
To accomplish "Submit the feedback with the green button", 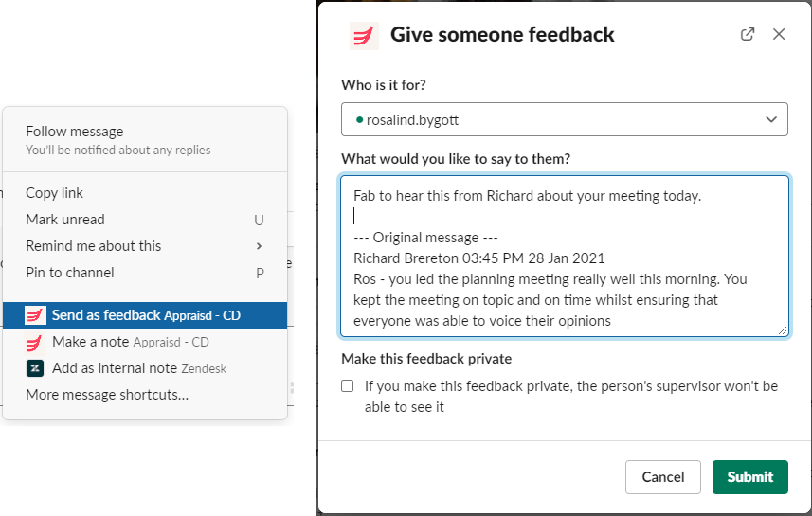I will (x=749, y=477).
